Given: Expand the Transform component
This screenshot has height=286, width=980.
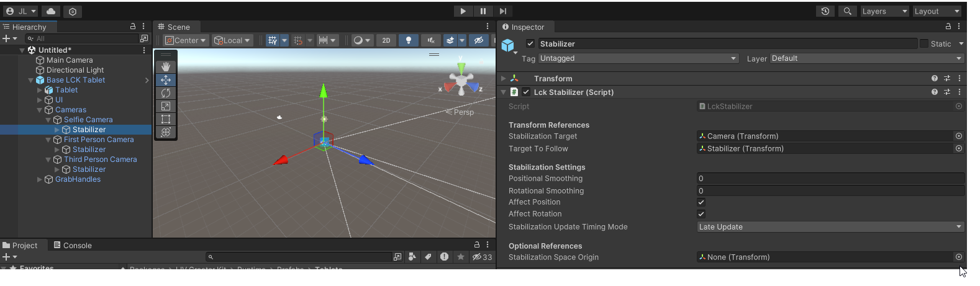Looking at the screenshot, I should pos(504,78).
